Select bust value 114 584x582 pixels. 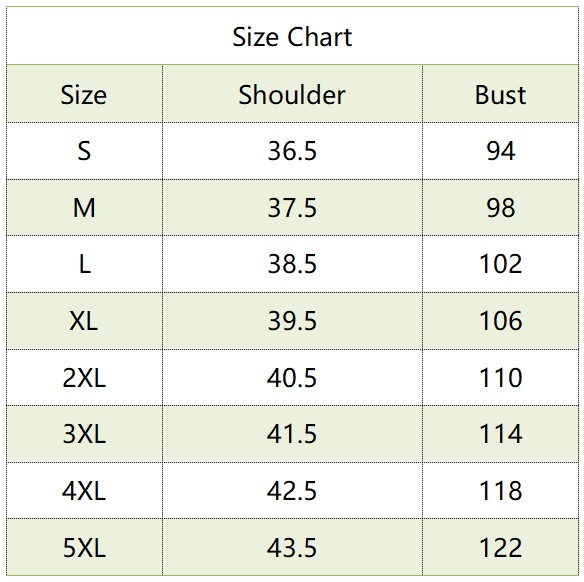pyautogui.click(x=501, y=434)
